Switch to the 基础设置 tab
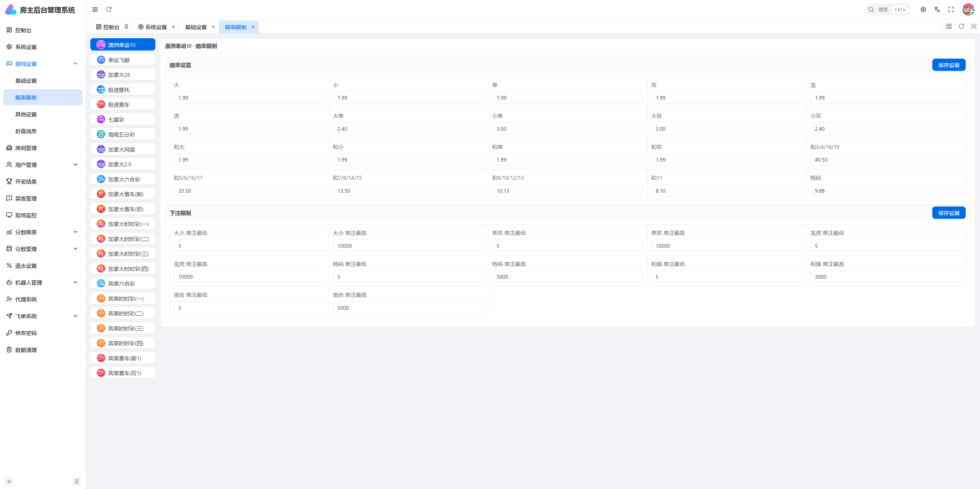This screenshot has width=980, height=489. coord(196,27)
